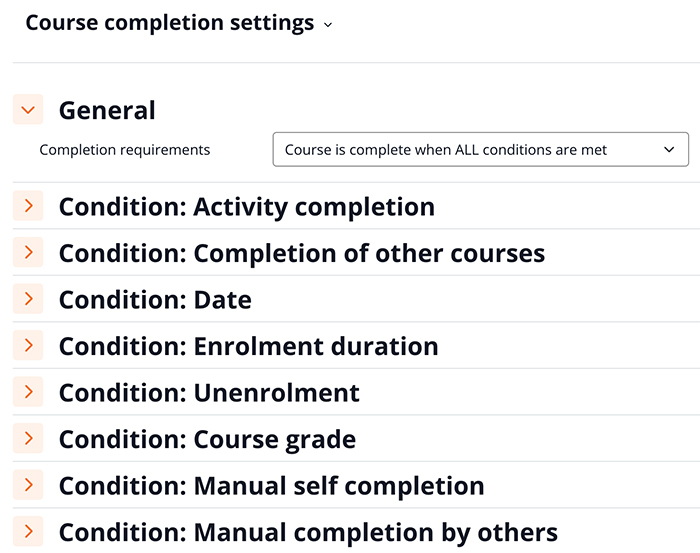Click the chevron icon beside Condition: Date
Screen dimensions: 700x553
(x=28, y=299)
